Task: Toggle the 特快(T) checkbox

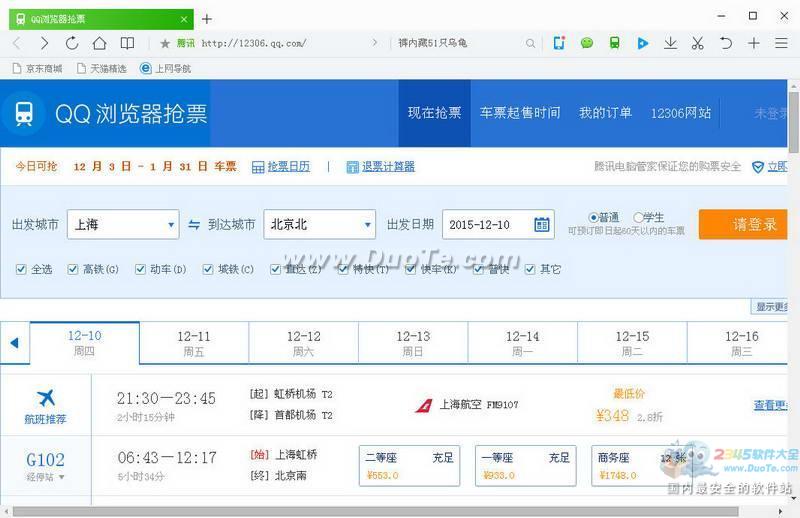Action: [343, 269]
